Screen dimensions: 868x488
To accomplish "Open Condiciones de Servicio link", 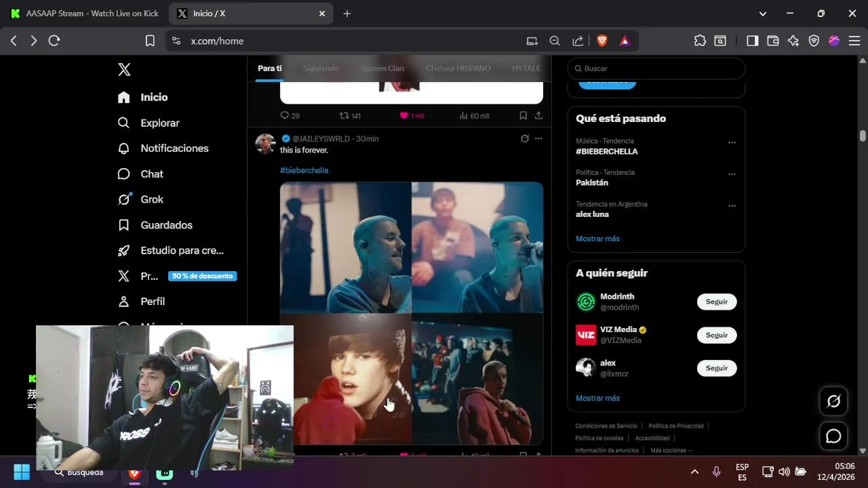I will [606, 426].
